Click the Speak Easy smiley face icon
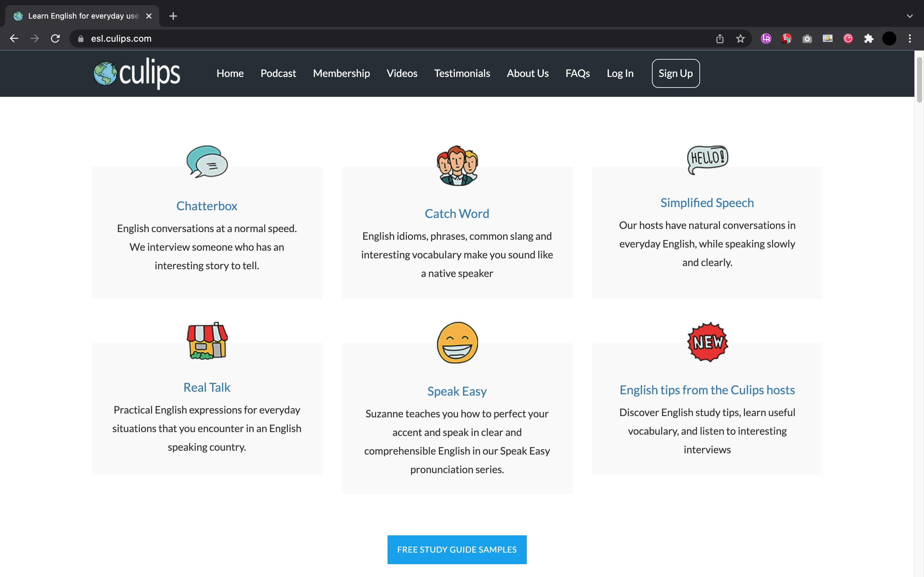 [457, 342]
